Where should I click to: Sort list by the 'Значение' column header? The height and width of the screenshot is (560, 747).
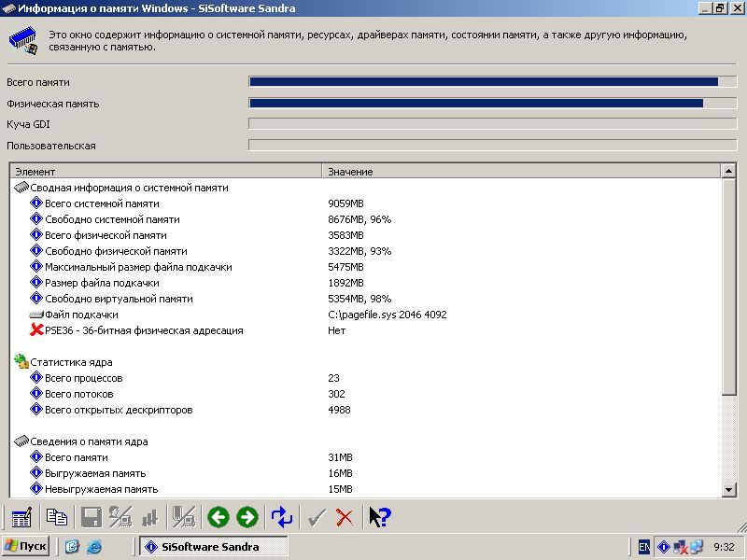(x=521, y=172)
